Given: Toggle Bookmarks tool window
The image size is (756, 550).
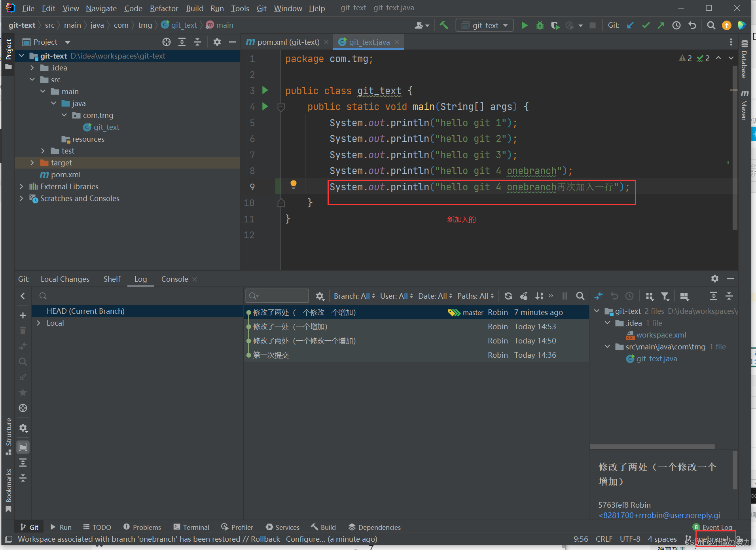Looking at the screenshot, I should tap(8, 490).
